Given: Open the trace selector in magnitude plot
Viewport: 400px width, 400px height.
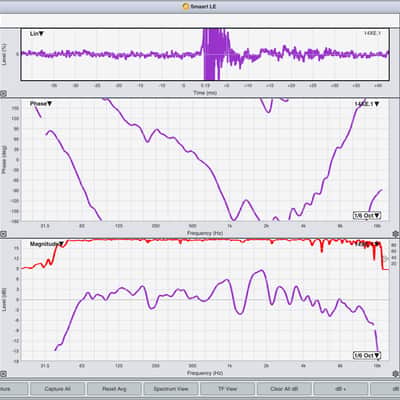Looking at the screenshot, I should click(367, 244).
